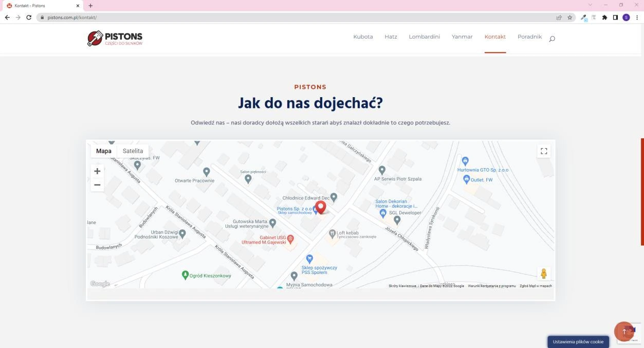Open the site search magnifier icon
This screenshot has height=348, width=644.
click(552, 39)
